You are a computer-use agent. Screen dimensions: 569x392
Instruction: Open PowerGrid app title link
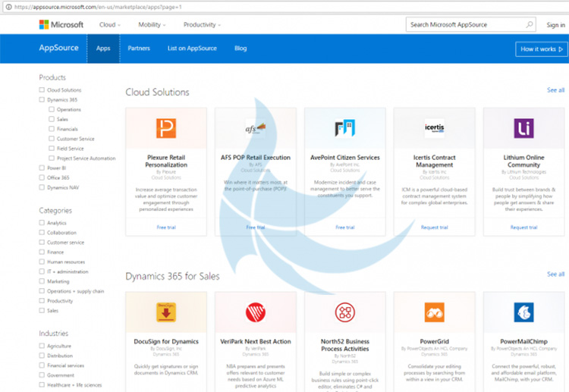coord(435,341)
